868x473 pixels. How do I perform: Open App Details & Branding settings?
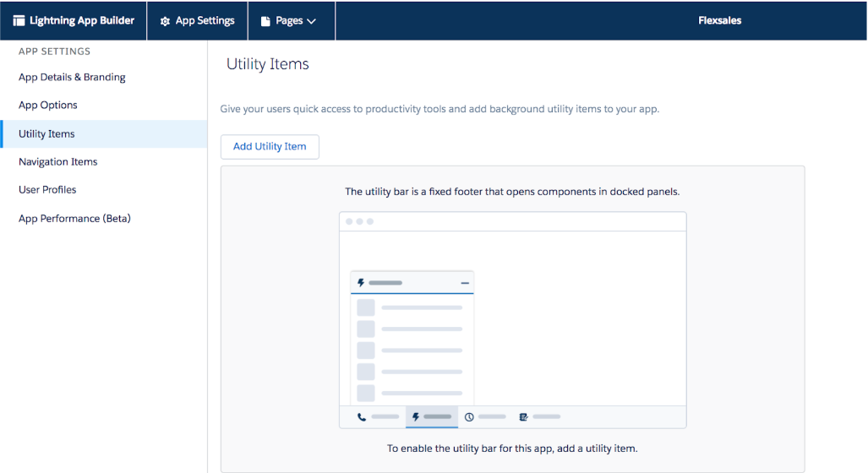72,77
